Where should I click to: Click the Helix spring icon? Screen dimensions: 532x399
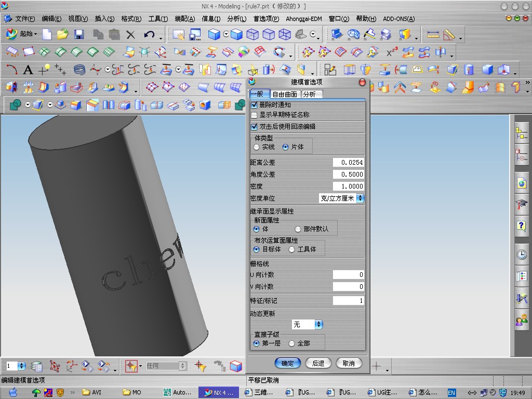click(x=79, y=70)
